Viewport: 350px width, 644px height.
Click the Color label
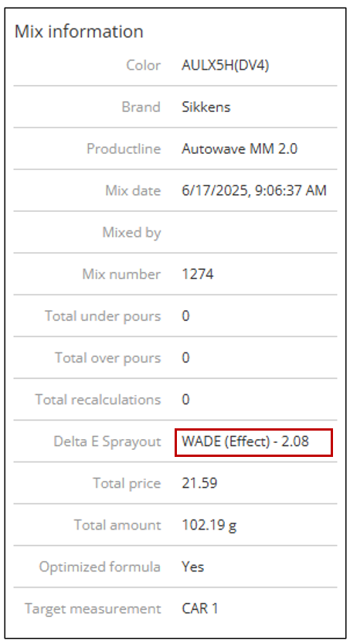[143, 65]
